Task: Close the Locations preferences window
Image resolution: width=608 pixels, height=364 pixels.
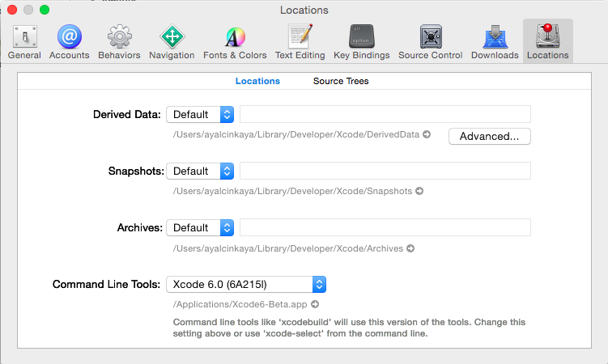Action: click(x=12, y=10)
